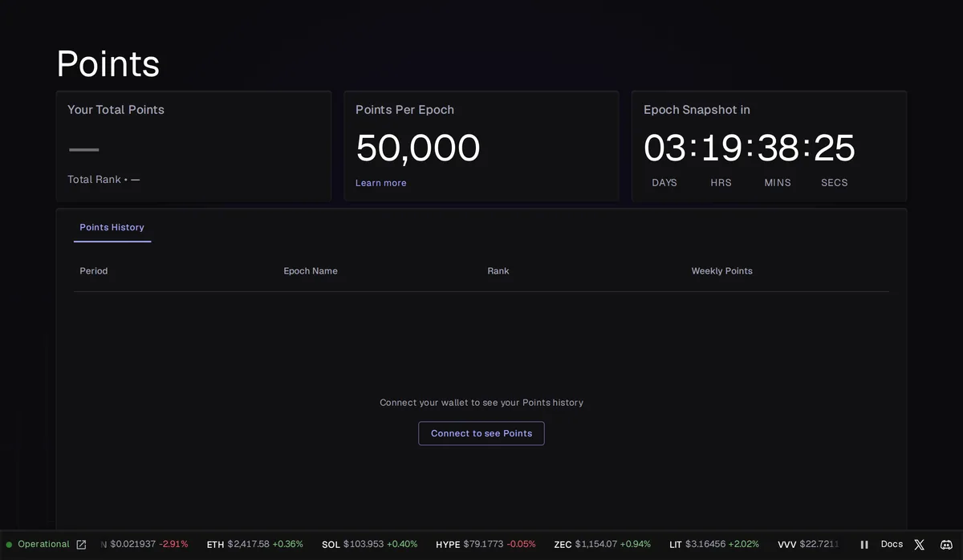
Task: Open the Discord icon in footer
Action: point(946,545)
